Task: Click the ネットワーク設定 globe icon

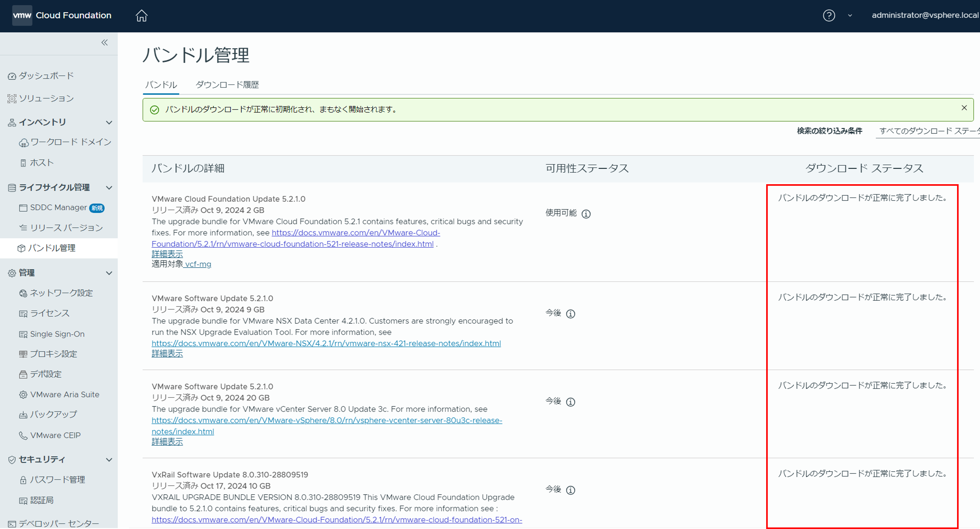Action: 23,293
